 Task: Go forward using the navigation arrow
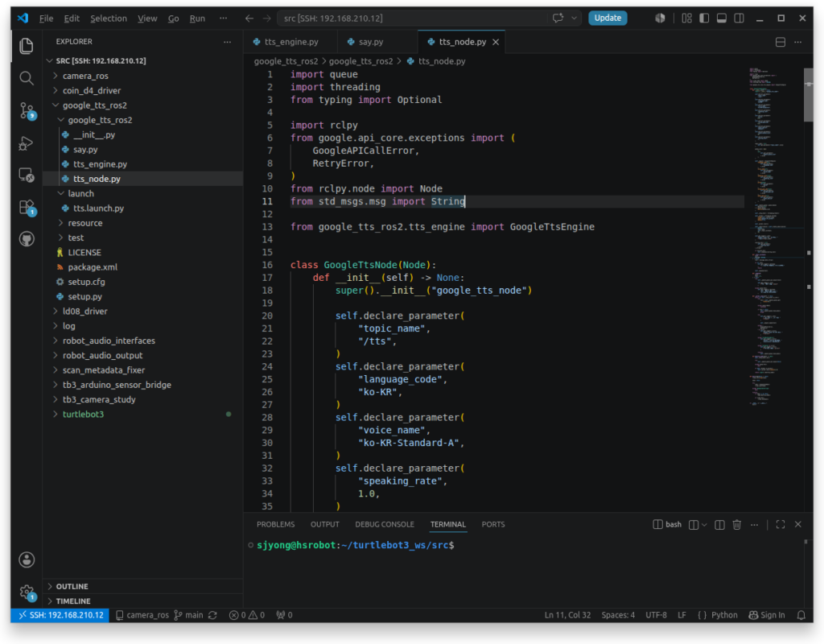(x=267, y=19)
